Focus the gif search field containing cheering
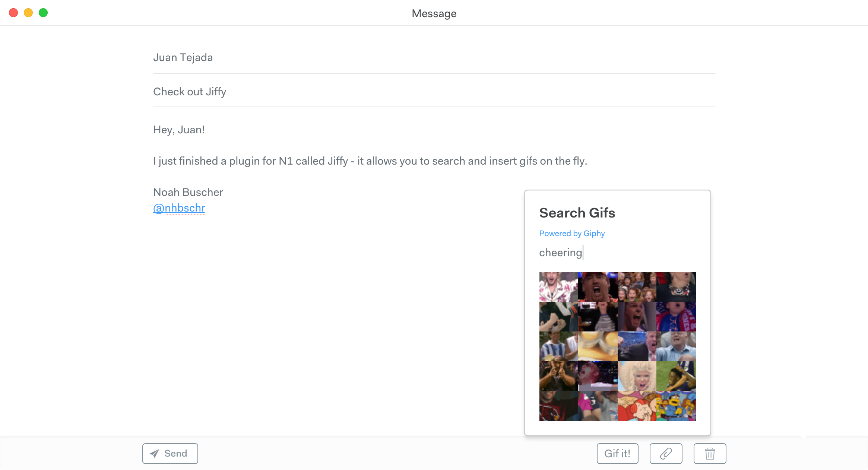The image size is (868, 470). [617, 253]
